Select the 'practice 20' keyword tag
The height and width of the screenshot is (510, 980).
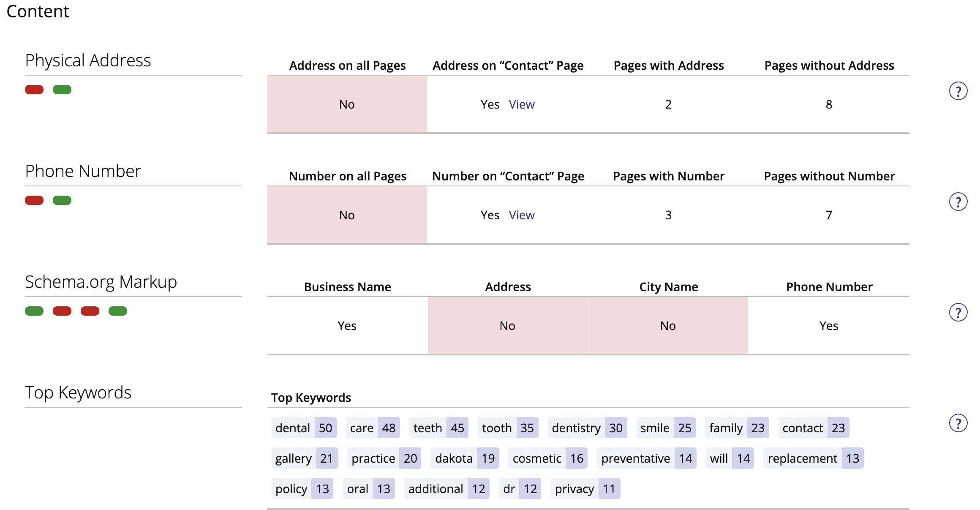[x=384, y=458]
